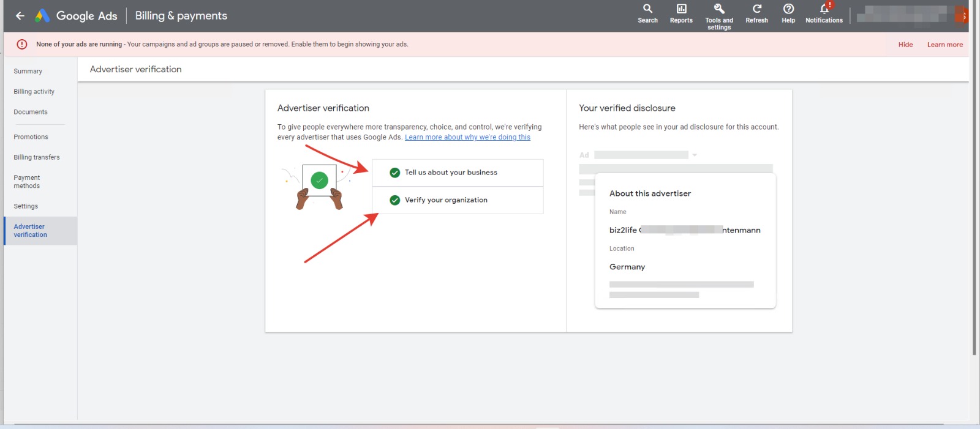
Task: Click the Billing & payments header title
Action: point(181,16)
